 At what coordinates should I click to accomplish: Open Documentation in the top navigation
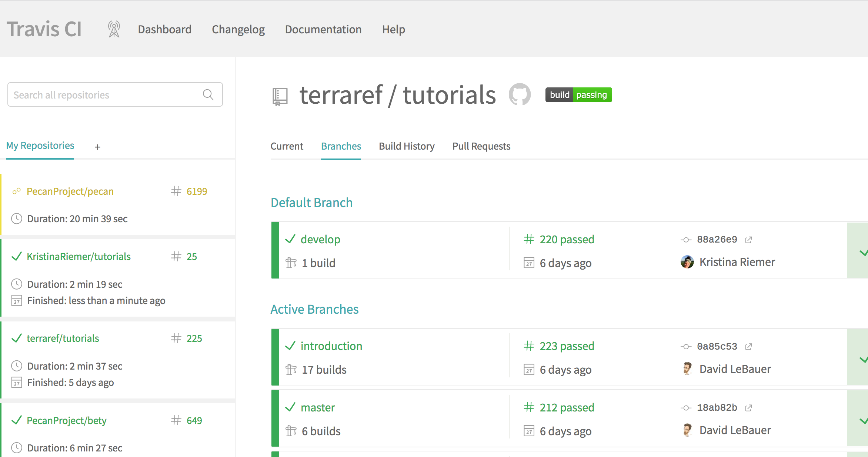click(323, 29)
